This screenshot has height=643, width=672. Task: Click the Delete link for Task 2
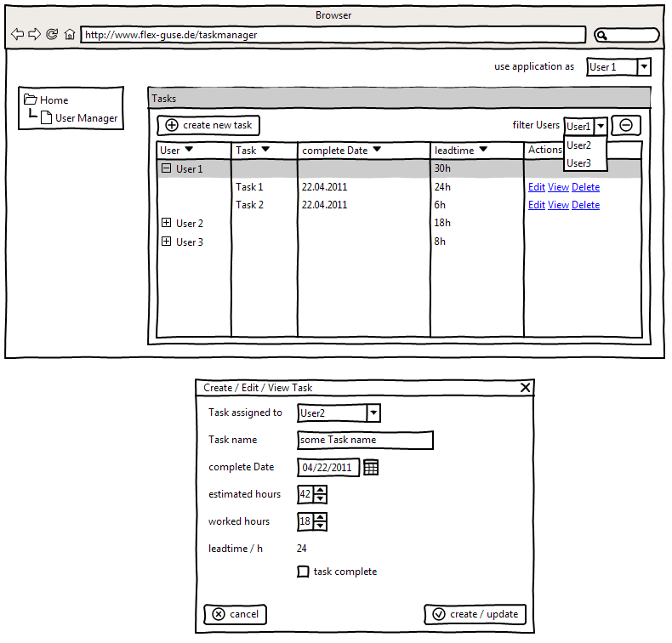[x=585, y=205]
